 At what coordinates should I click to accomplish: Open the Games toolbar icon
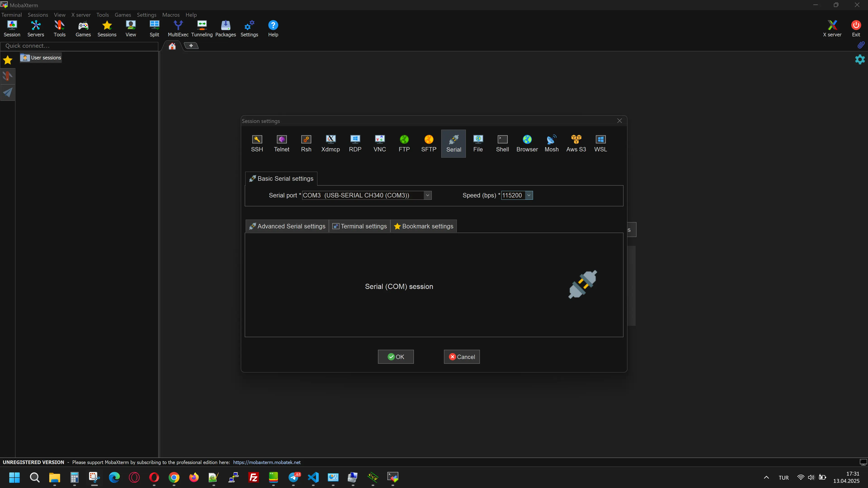pos(83,29)
